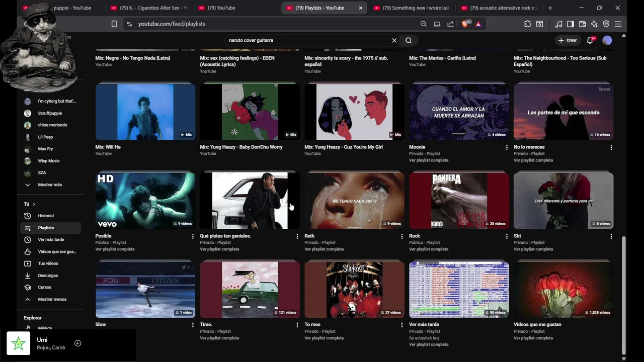The width and height of the screenshot is (644, 362).
Task: Open new browser tab with plus button
Action: (550, 8)
